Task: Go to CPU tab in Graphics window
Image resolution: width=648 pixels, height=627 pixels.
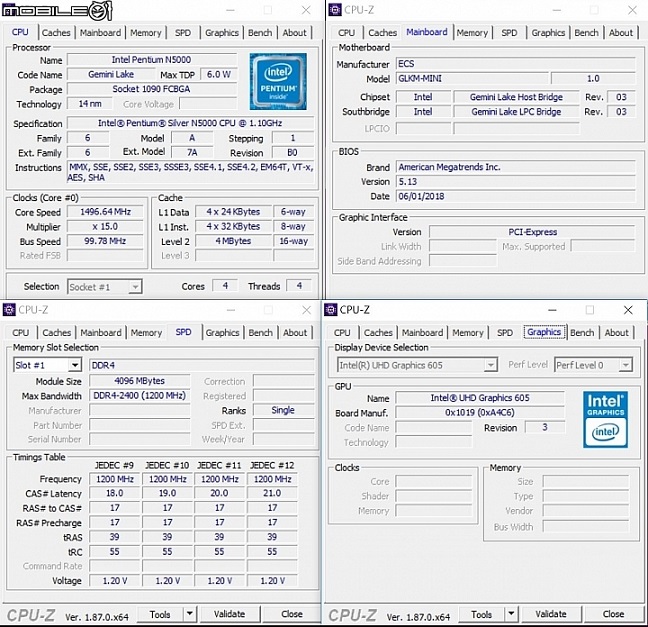Action: [x=342, y=333]
